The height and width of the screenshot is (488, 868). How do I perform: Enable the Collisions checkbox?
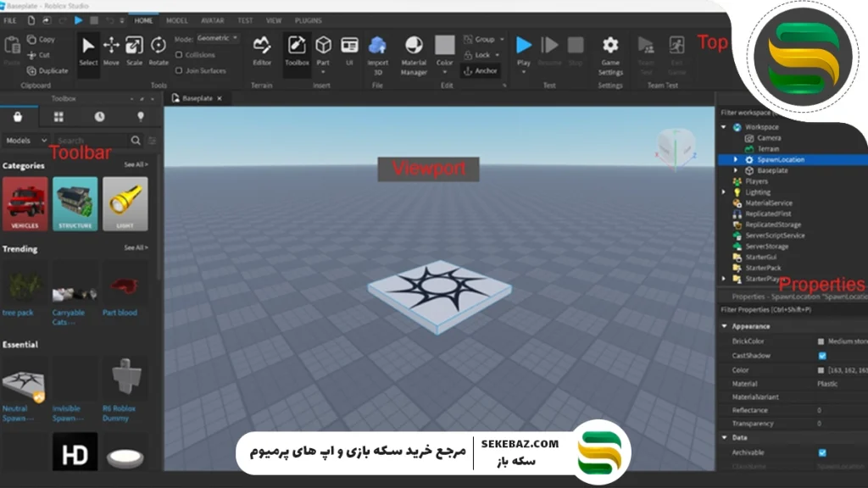point(178,53)
